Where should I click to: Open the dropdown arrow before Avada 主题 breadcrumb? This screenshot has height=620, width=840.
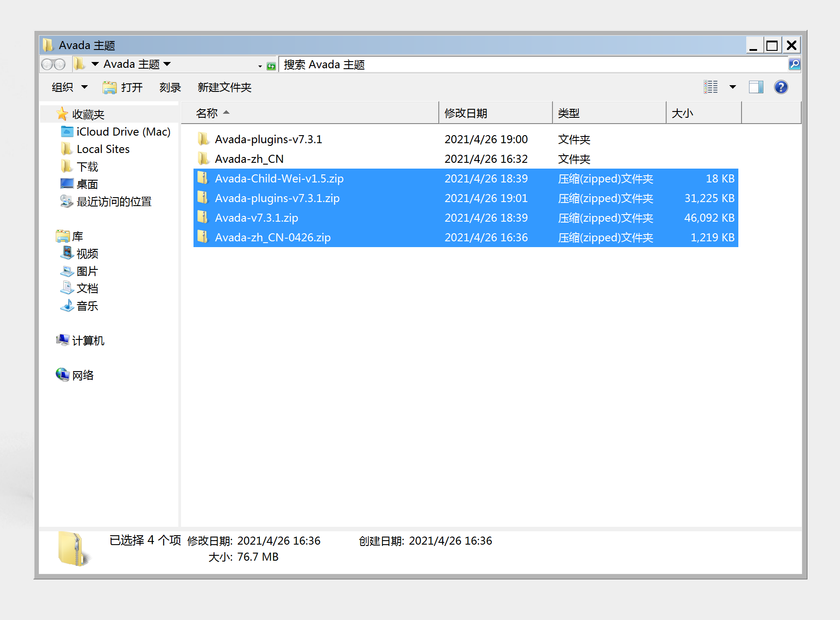(x=95, y=64)
